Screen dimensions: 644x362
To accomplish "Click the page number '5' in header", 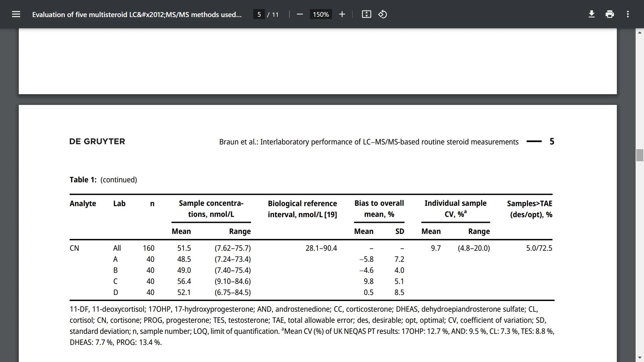I will 552,141.
